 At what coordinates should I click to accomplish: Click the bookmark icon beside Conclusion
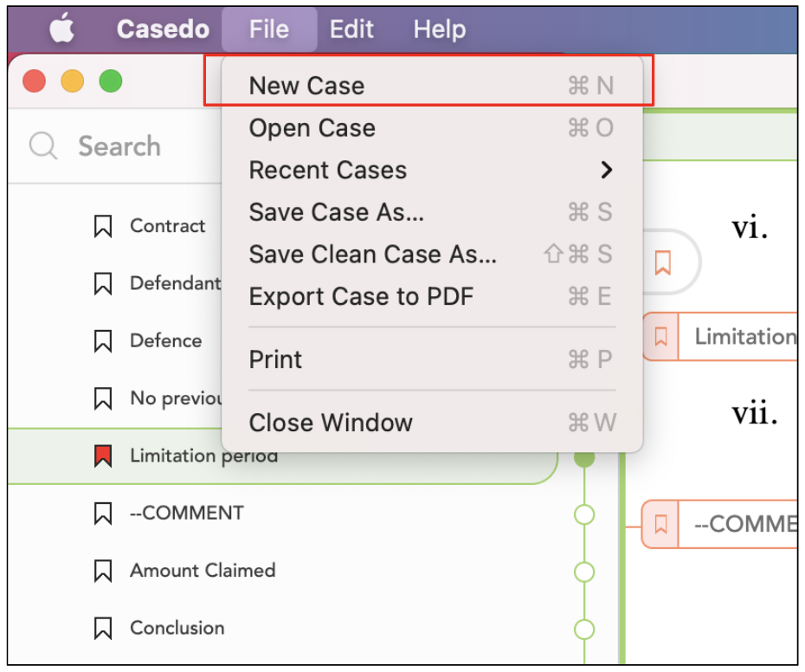(103, 629)
